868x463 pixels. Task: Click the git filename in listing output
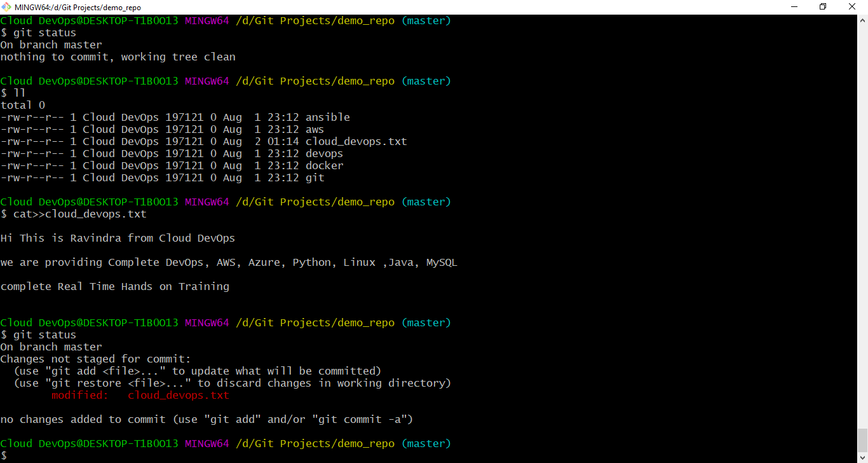(x=315, y=177)
